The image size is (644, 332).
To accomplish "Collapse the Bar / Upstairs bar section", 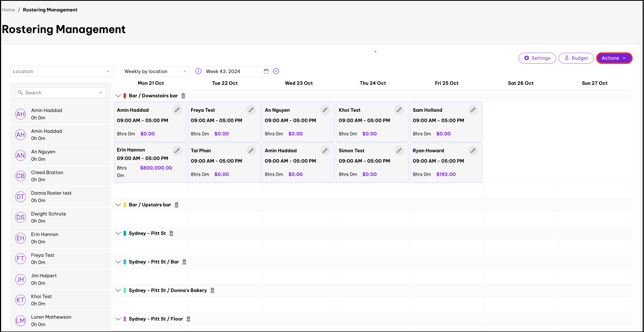I will [118, 205].
